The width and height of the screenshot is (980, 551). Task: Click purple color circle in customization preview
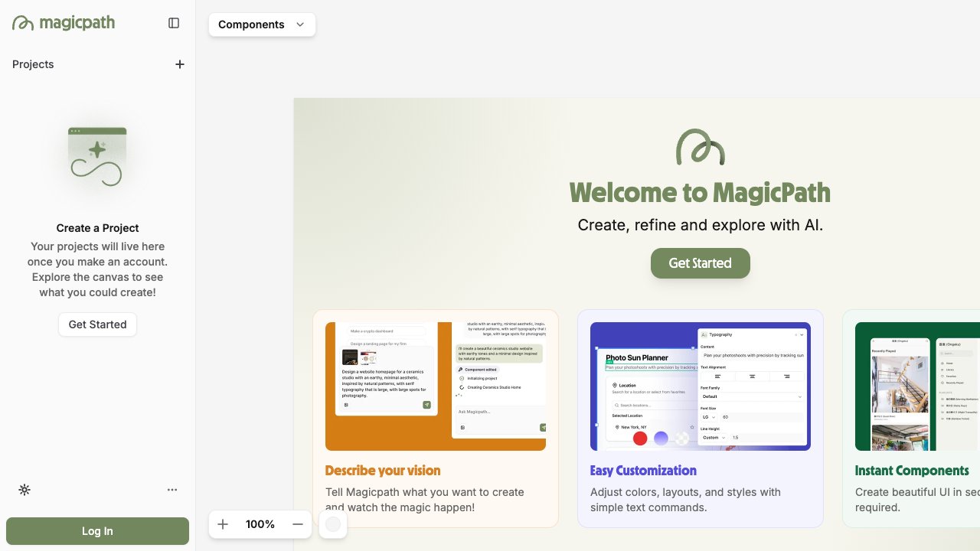tap(661, 439)
